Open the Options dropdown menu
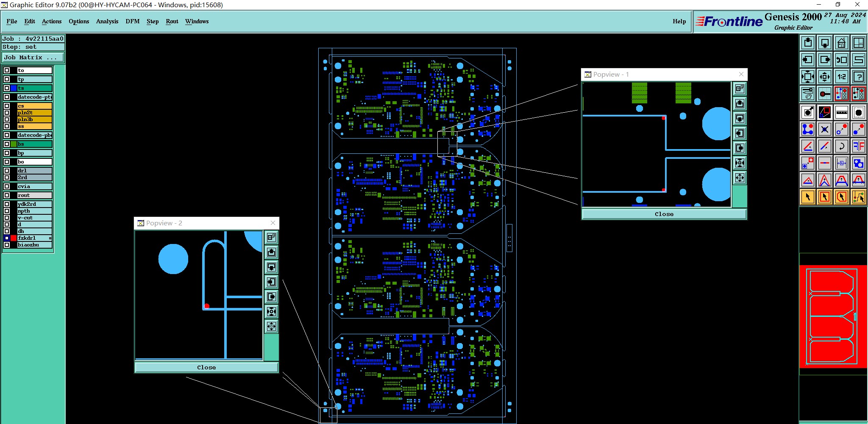The width and height of the screenshot is (868, 424). [x=79, y=21]
